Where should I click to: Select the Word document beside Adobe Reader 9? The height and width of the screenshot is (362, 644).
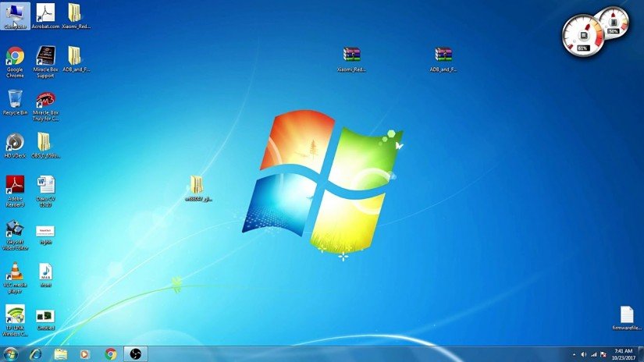[45, 191]
